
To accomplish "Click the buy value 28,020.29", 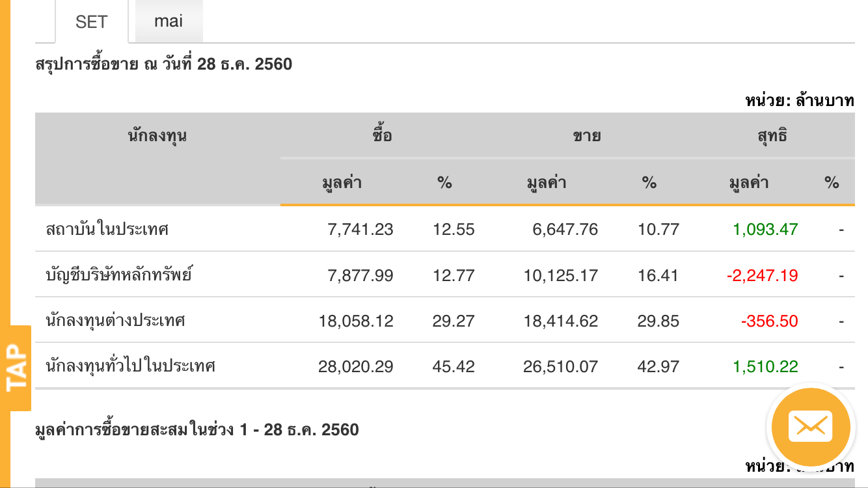I will click(x=355, y=366).
